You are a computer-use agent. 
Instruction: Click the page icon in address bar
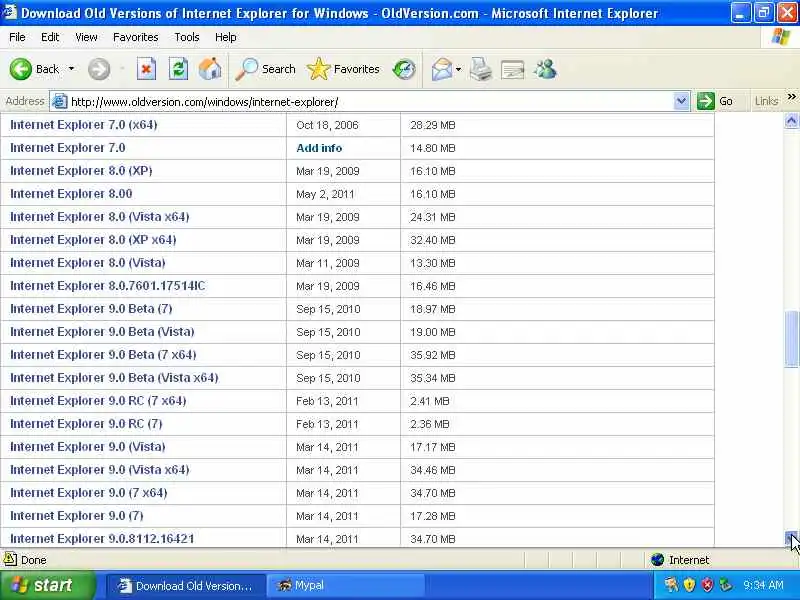pos(60,102)
